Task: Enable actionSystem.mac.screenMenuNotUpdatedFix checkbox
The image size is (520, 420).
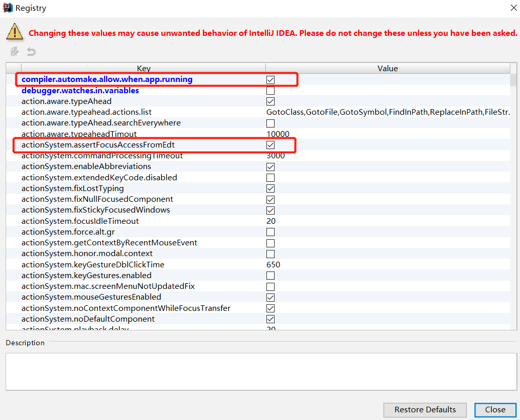Action: pyautogui.click(x=271, y=286)
